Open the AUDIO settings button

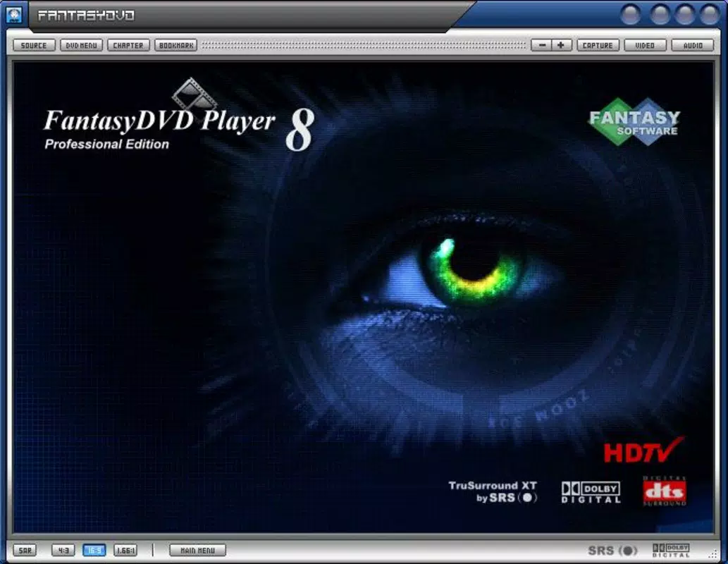pyautogui.click(x=693, y=46)
